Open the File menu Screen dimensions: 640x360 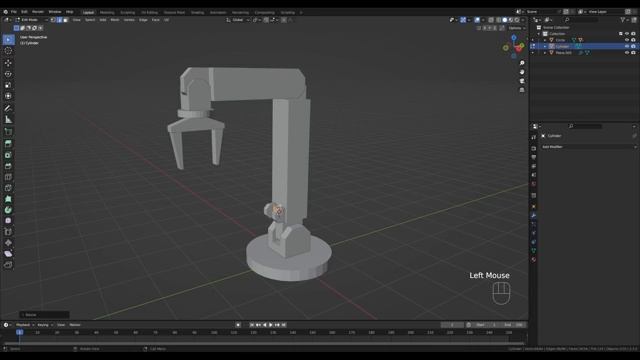(14, 12)
